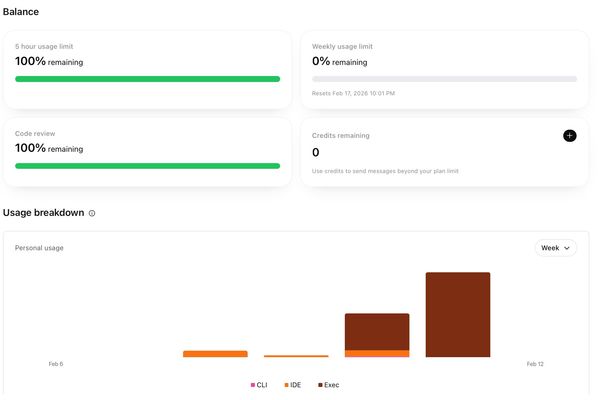Click brown Exec segment of the stacked bar
Image resolution: width=600 pixels, height=400 pixels.
click(x=377, y=331)
